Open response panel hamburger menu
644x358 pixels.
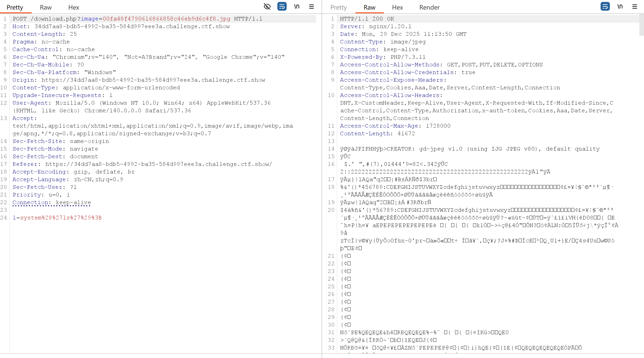(635, 6)
